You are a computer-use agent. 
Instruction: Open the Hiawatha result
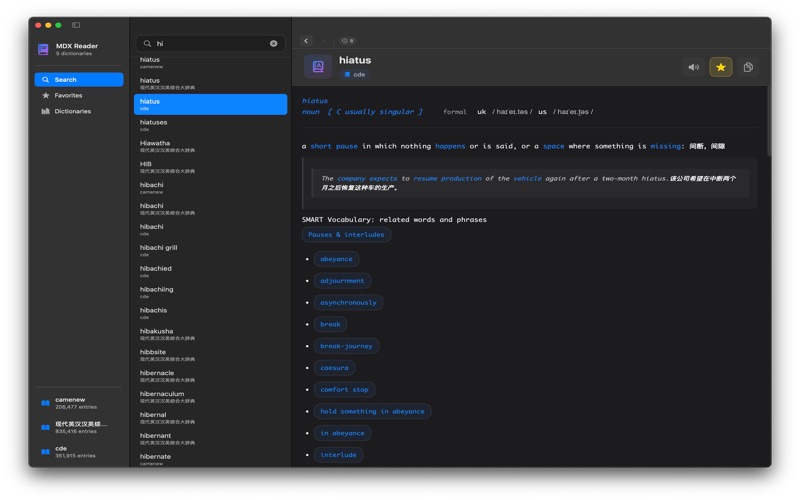(210, 146)
